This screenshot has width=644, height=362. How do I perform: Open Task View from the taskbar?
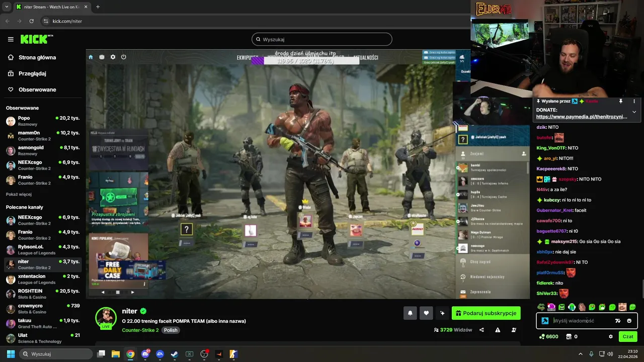click(x=101, y=354)
